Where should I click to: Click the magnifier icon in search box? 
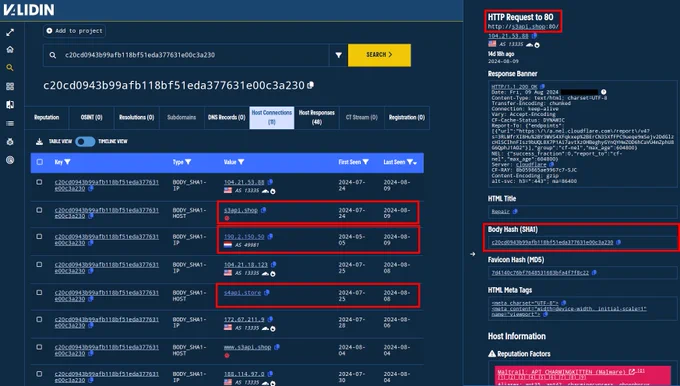(x=53, y=55)
